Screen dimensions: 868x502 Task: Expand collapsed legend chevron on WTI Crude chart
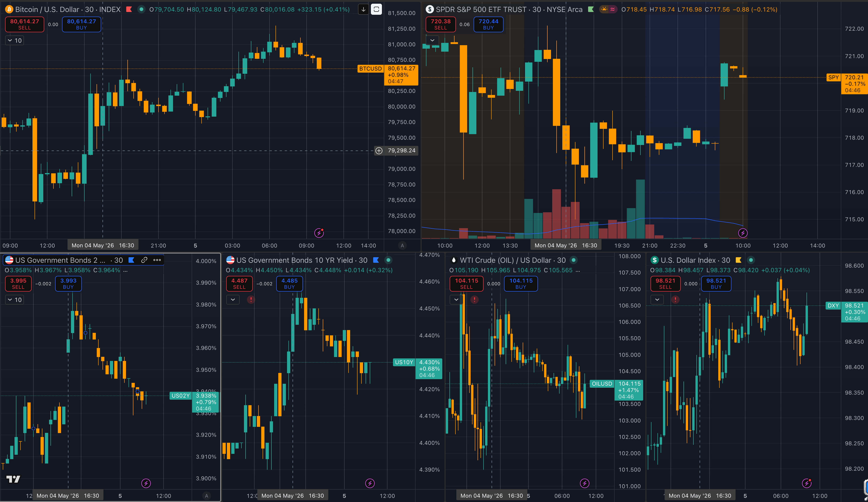click(x=456, y=300)
